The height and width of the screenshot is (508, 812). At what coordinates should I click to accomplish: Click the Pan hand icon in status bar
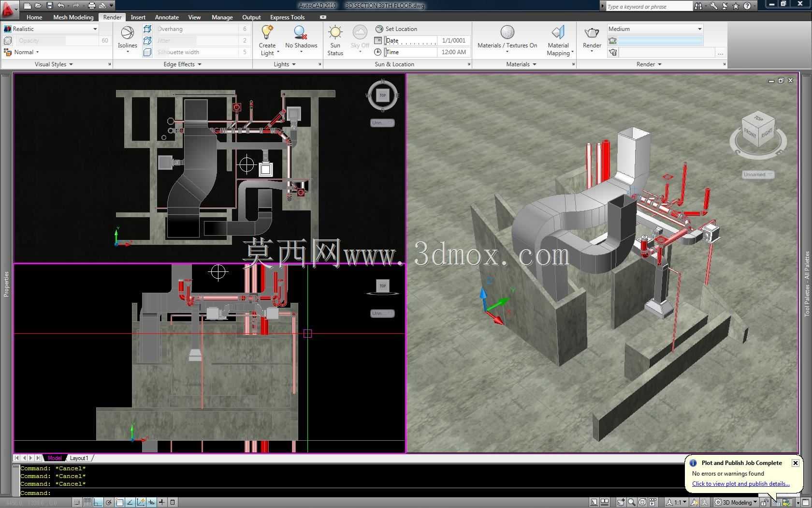pyautogui.click(x=621, y=502)
